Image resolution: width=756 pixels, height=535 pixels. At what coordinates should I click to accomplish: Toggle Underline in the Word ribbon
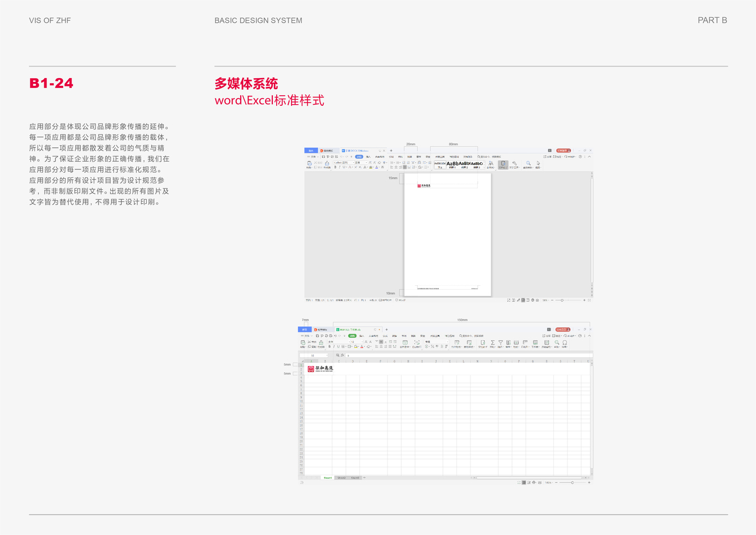pos(344,167)
